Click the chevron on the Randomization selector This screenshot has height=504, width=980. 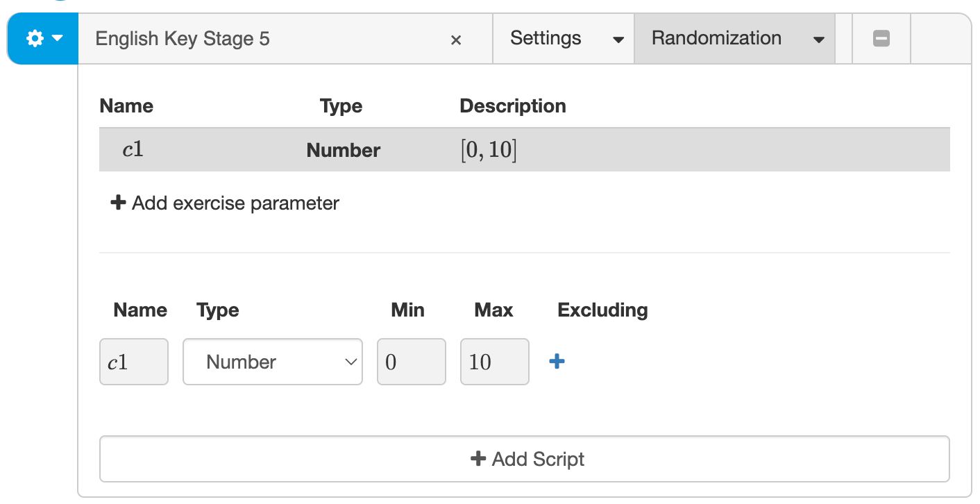[x=818, y=40]
